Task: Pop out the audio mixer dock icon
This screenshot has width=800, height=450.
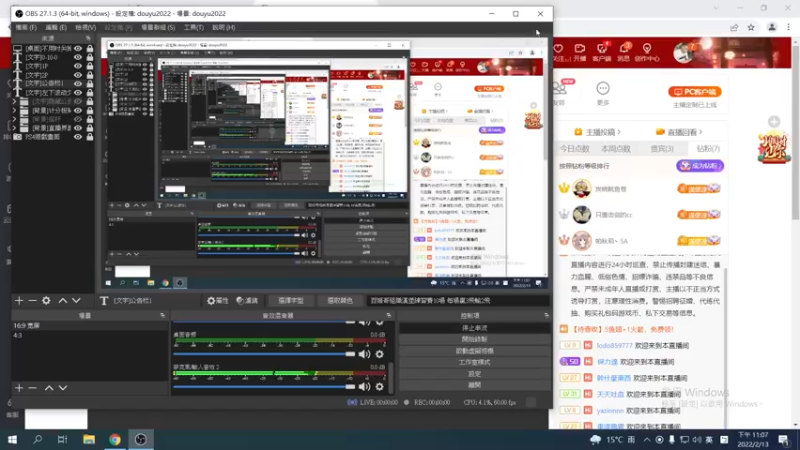Action: tap(389, 316)
